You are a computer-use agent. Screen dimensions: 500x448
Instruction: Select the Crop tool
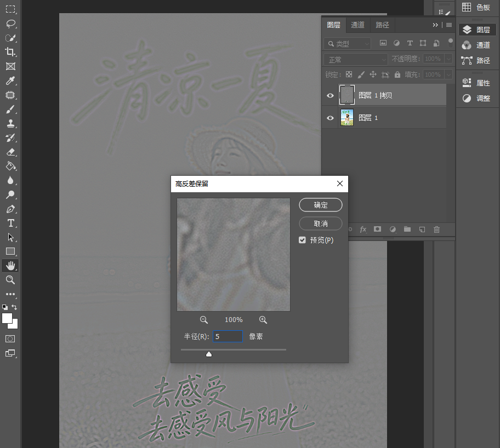[x=10, y=52]
